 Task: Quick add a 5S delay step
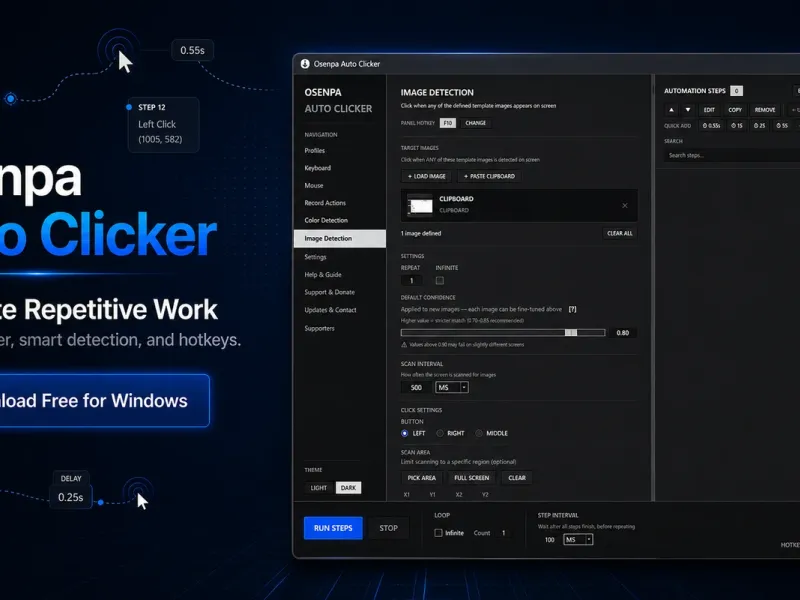(x=782, y=126)
